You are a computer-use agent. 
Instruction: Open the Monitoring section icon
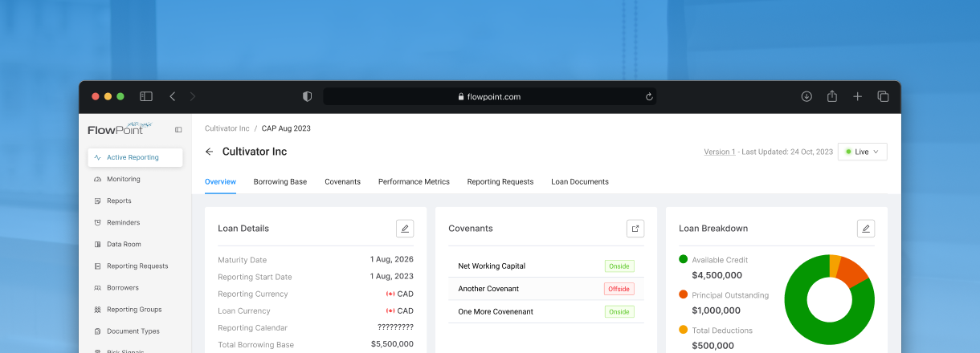97,179
